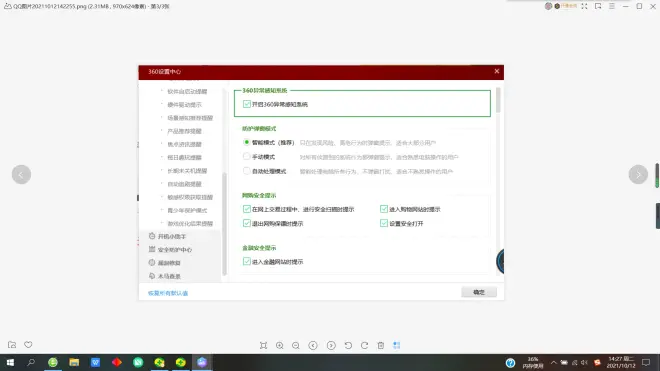Open the Windows notification center

coord(646,363)
